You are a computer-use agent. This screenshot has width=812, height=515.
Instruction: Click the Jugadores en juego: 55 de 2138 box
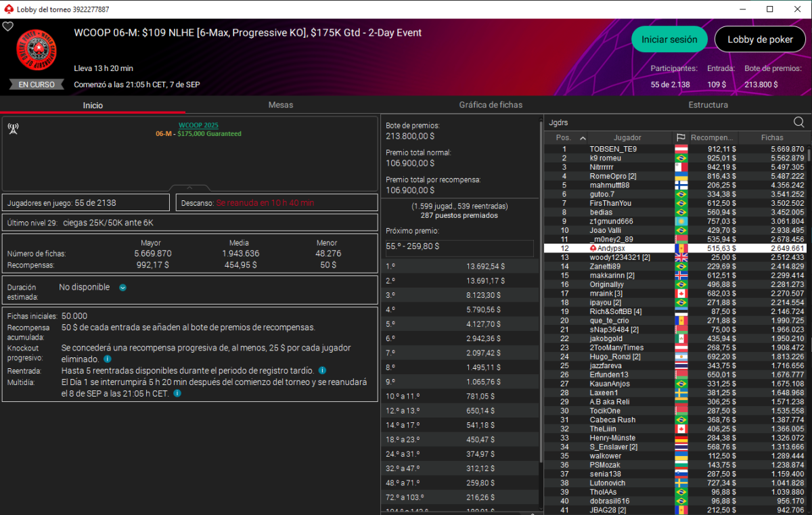(x=86, y=203)
